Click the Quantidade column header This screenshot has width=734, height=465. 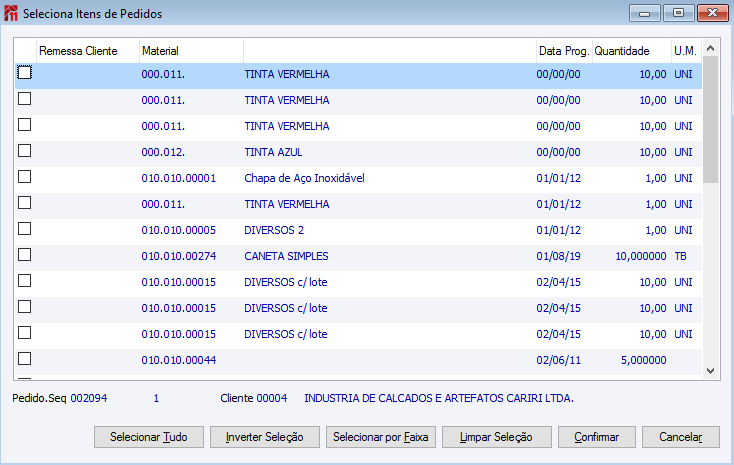pos(631,51)
